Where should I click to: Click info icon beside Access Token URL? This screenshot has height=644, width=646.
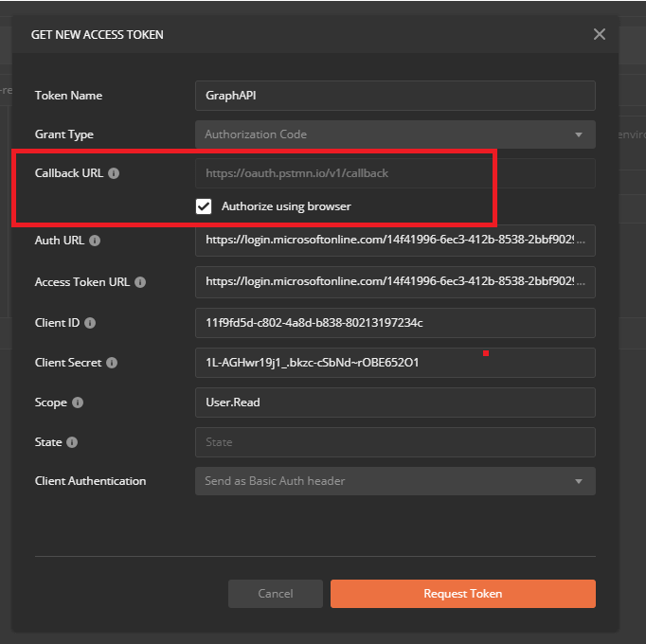tap(140, 282)
